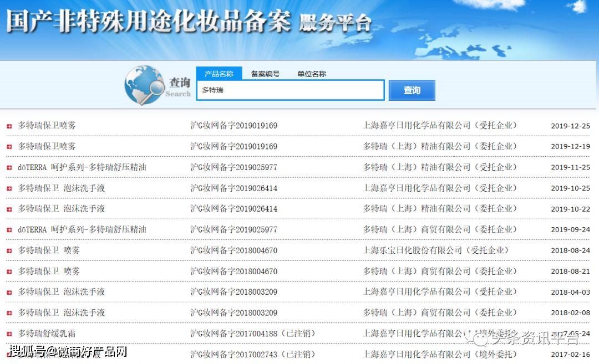Click 沪G妆网备字2019026414 in the 2019-10-25 row

[x=234, y=188]
